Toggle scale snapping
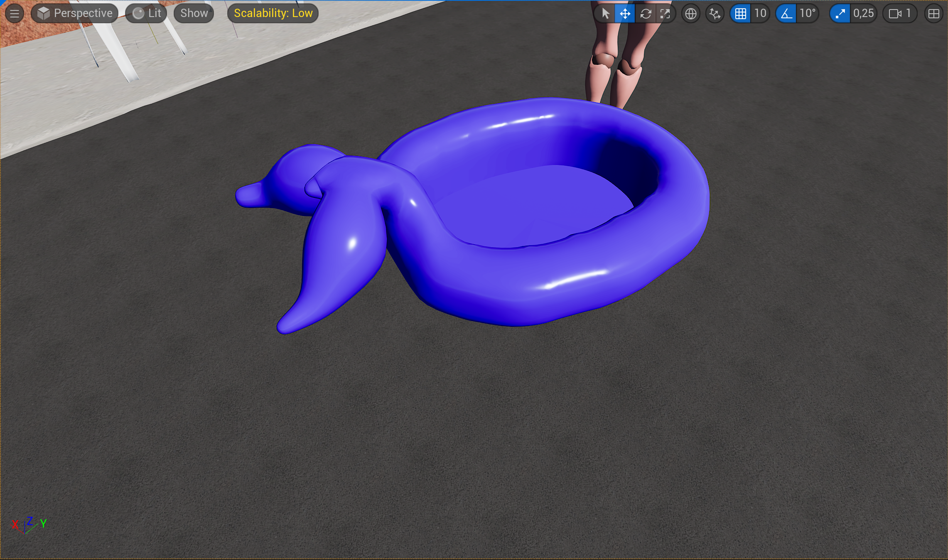The width and height of the screenshot is (948, 560). pyautogui.click(x=840, y=14)
